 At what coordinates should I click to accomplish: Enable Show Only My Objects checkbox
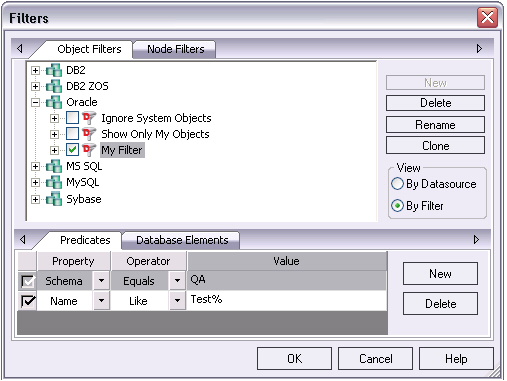pos(72,134)
